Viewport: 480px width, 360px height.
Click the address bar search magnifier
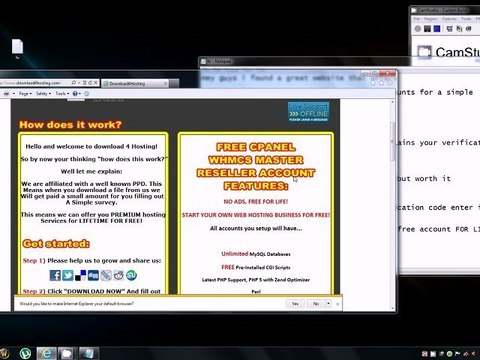pos(73,83)
